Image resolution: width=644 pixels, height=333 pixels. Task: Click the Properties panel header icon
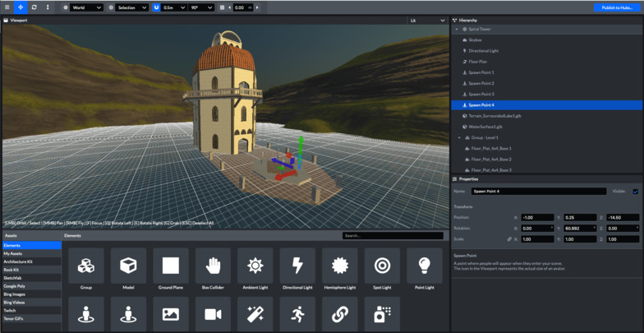coord(455,179)
